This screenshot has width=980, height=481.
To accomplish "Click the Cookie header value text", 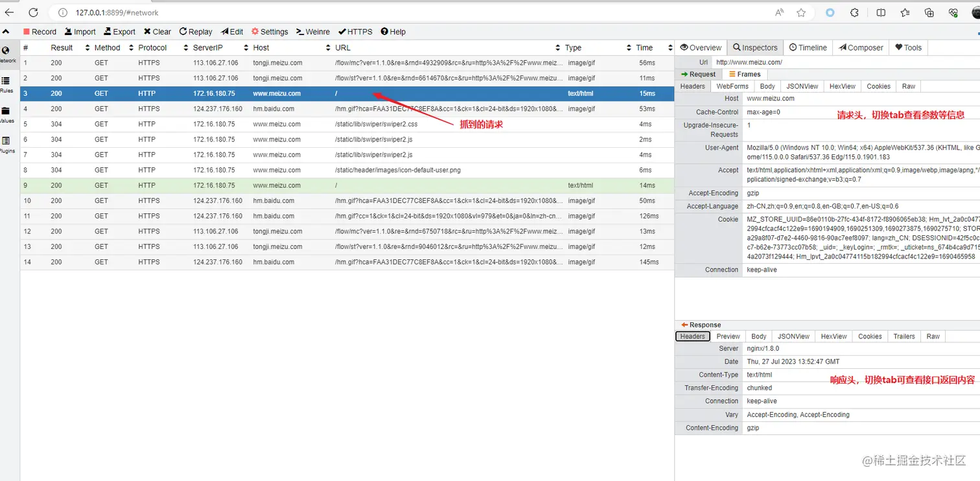I will 862,238.
